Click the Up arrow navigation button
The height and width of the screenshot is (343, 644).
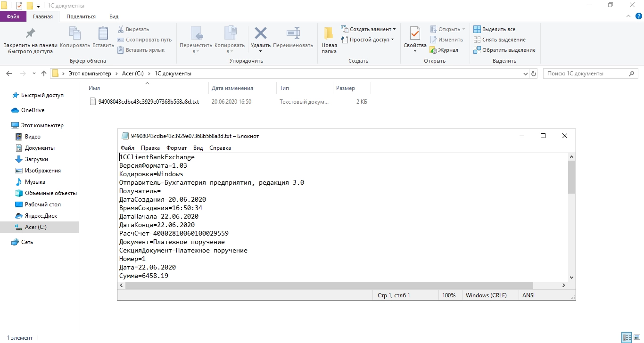coord(44,73)
